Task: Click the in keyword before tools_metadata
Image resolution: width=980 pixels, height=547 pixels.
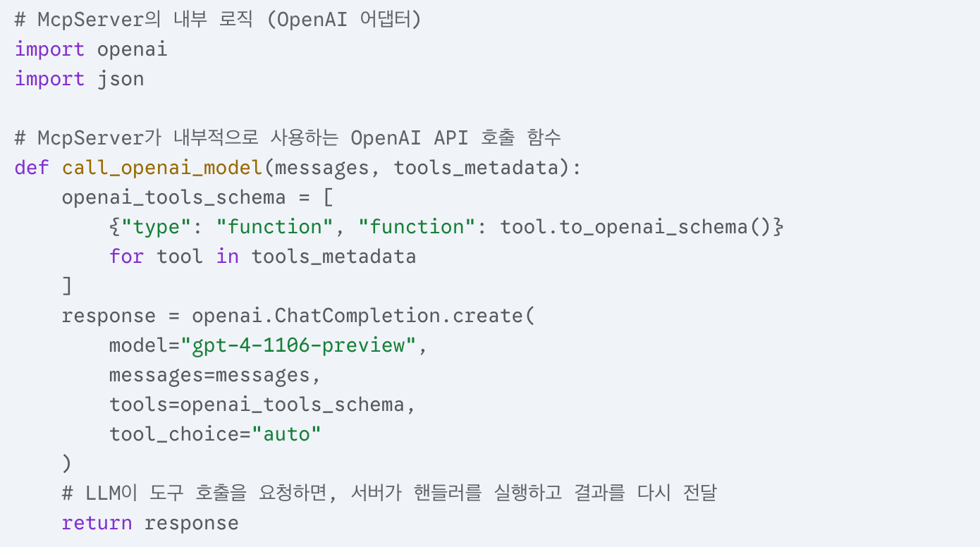Action: click(x=227, y=257)
